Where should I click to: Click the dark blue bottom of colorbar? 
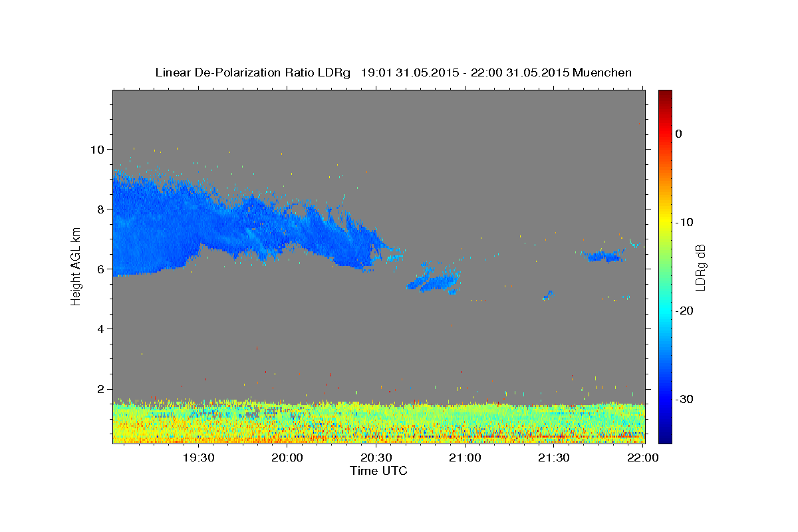tap(665, 436)
